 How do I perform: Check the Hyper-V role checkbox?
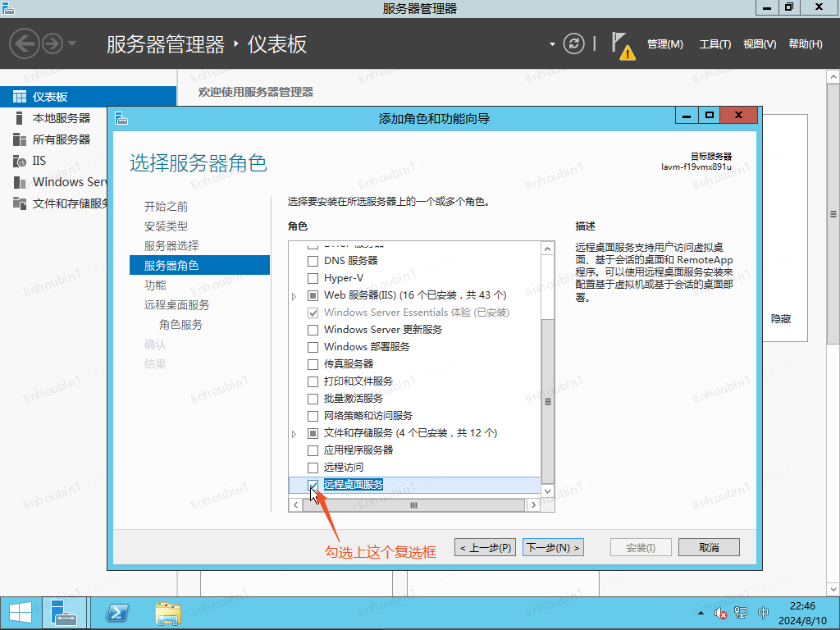point(313,278)
